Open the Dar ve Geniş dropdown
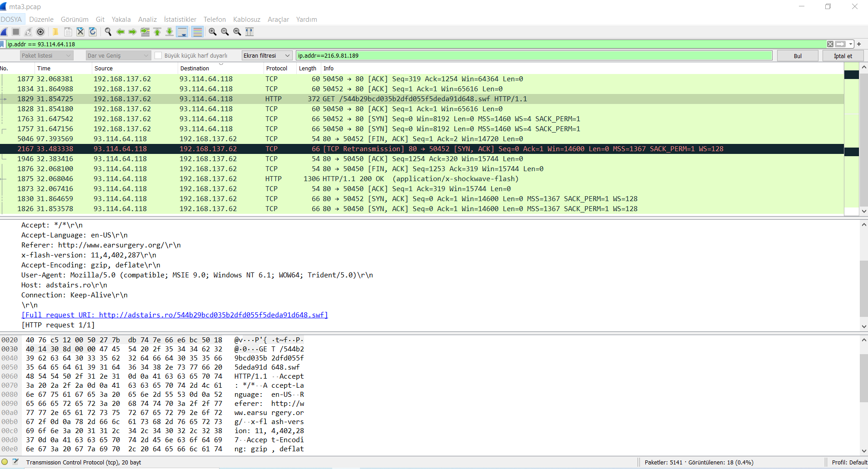 [118, 55]
